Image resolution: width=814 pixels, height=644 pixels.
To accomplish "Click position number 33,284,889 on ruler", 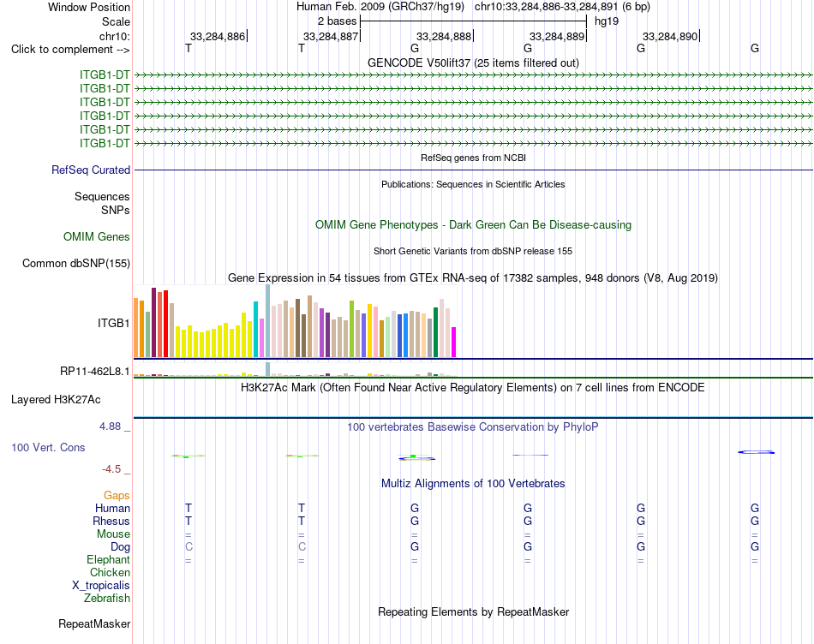I will (557, 36).
